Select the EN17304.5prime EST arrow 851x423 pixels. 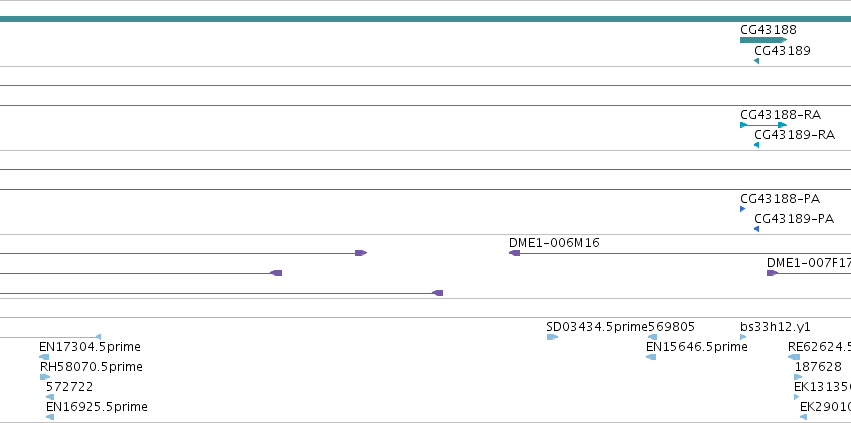[44, 357]
